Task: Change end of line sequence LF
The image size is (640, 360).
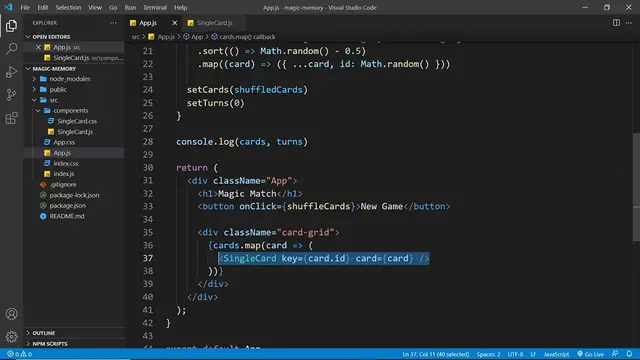Action: coord(533,354)
